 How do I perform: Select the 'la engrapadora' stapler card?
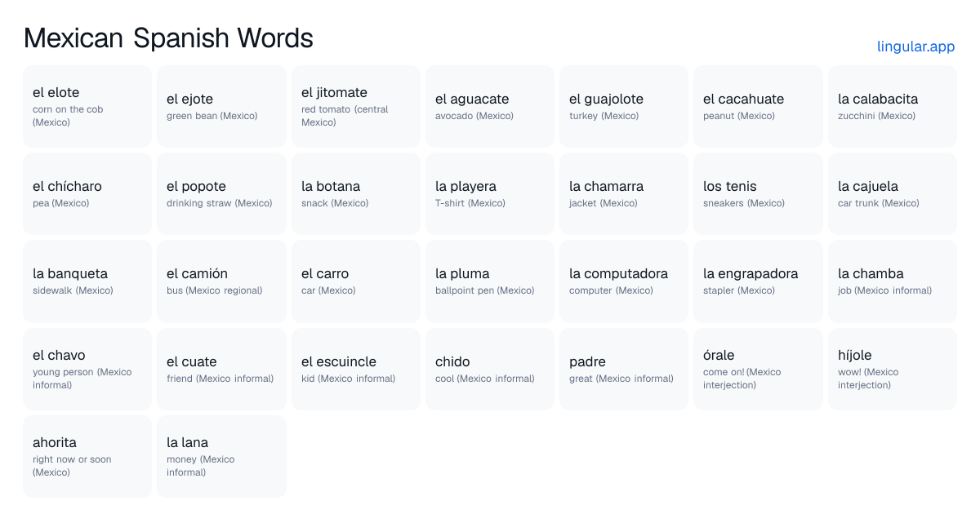point(758,281)
